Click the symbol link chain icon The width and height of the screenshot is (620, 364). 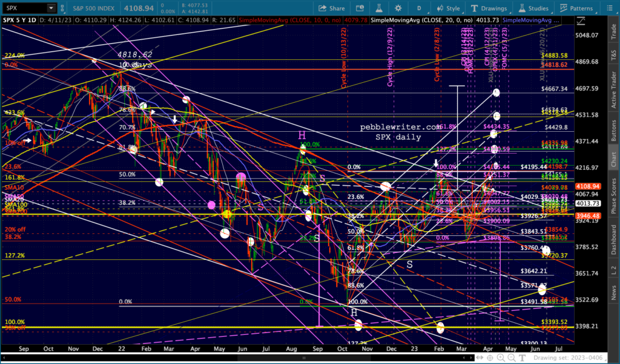[62, 8]
